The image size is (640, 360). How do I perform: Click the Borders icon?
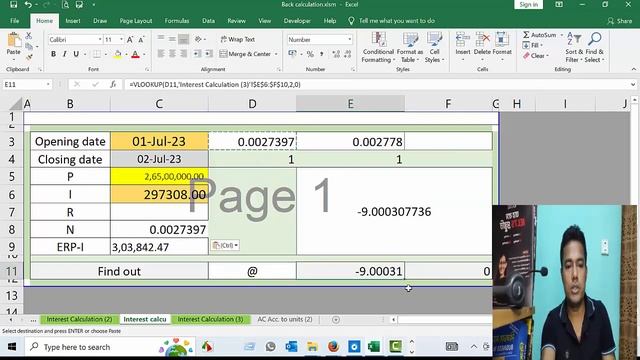coord(97,54)
